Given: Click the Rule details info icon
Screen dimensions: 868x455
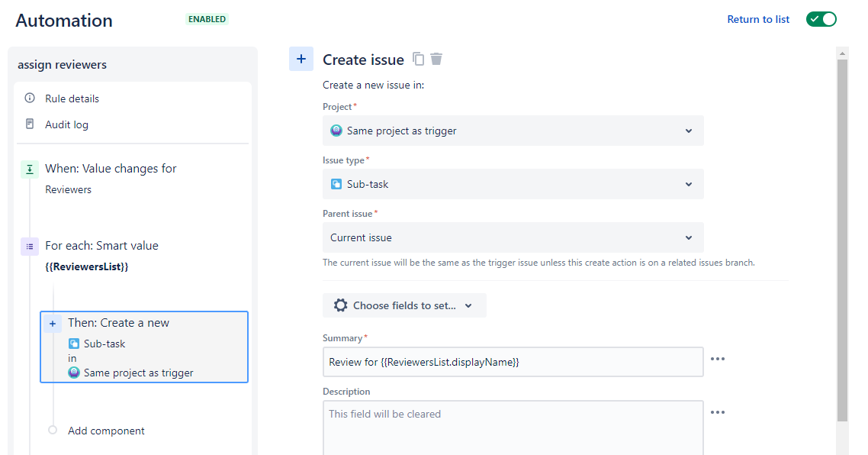Looking at the screenshot, I should [30, 98].
